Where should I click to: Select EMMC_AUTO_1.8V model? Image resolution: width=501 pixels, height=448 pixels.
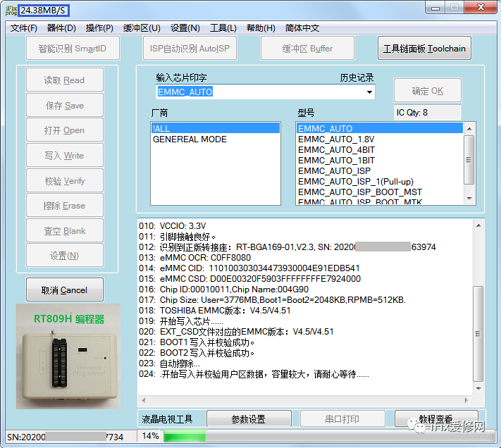(x=380, y=139)
